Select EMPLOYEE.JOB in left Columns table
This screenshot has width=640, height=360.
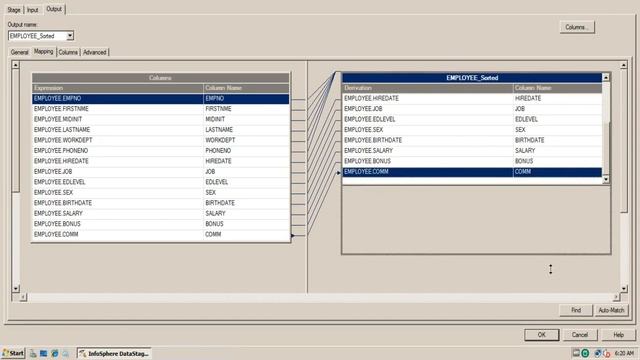click(x=117, y=172)
